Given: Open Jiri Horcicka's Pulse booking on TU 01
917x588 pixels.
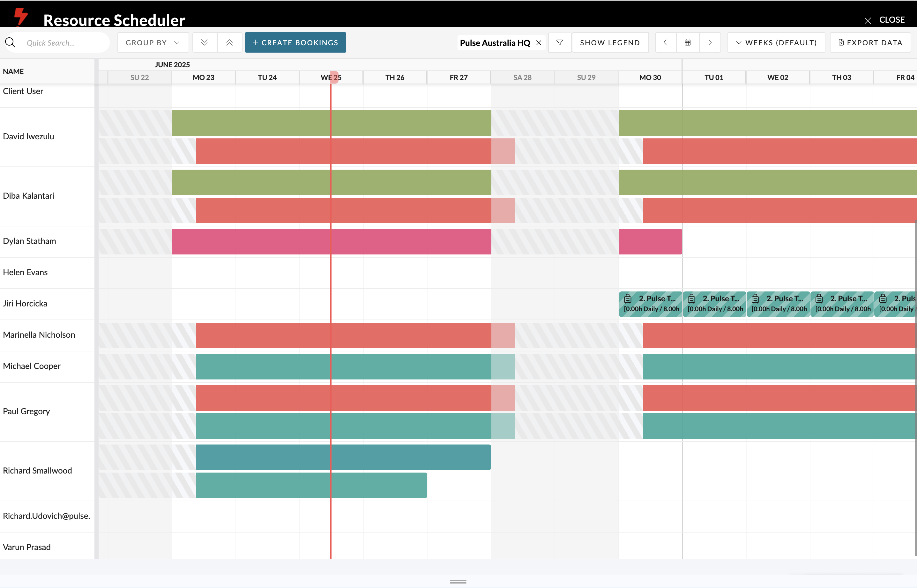Looking at the screenshot, I should pyautogui.click(x=714, y=304).
